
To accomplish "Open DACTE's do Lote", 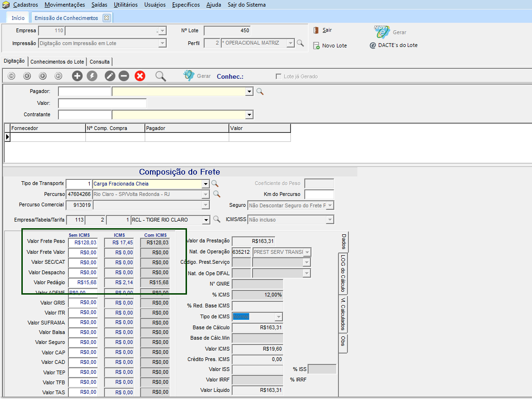I will pyautogui.click(x=393, y=46).
